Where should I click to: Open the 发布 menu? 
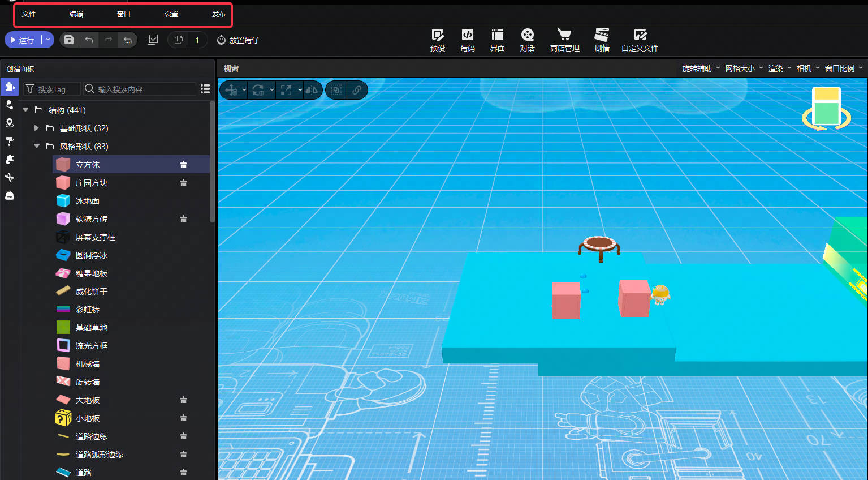[219, 14]
